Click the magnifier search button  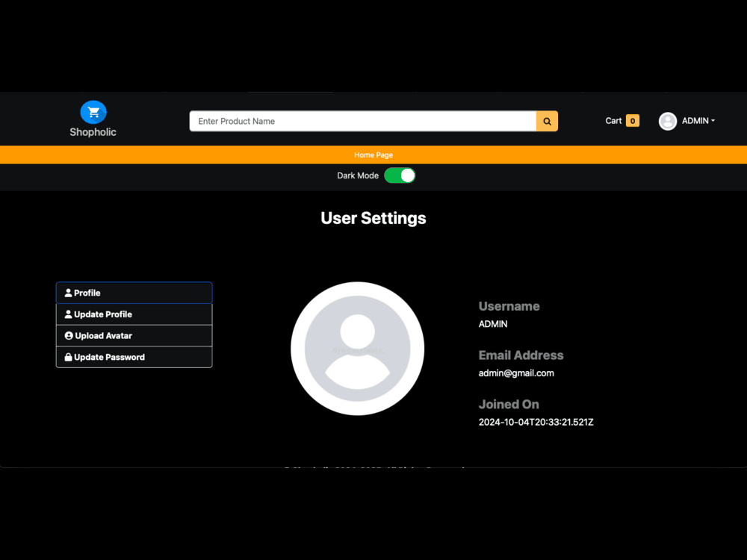point(547,121)
